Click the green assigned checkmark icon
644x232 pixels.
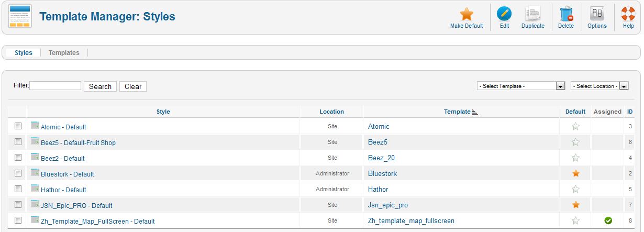tap(608, 220)
